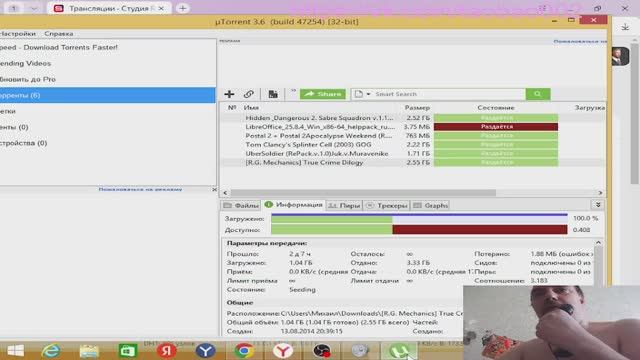Sort by the Загрузка column header
Image resolution: width=640 pixels, height=360 pixels.
point(589,108)
